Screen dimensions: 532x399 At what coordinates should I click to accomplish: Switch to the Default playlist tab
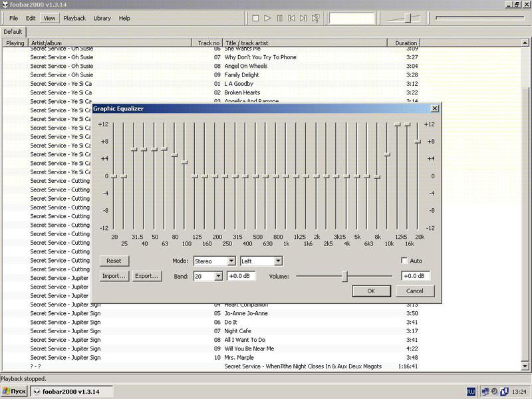13,31
